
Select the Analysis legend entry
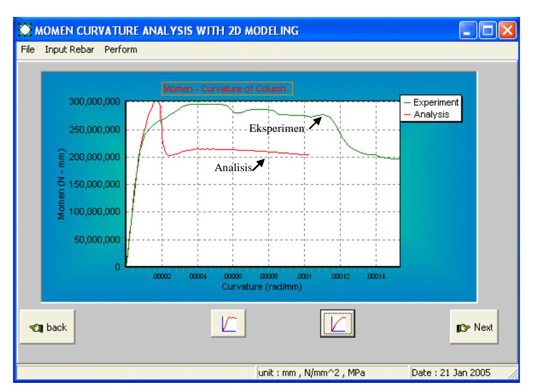427,115
